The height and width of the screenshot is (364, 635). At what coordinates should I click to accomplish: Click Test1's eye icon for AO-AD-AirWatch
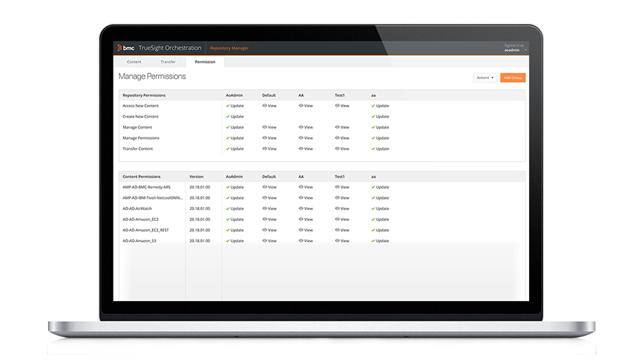click(337, 209)
